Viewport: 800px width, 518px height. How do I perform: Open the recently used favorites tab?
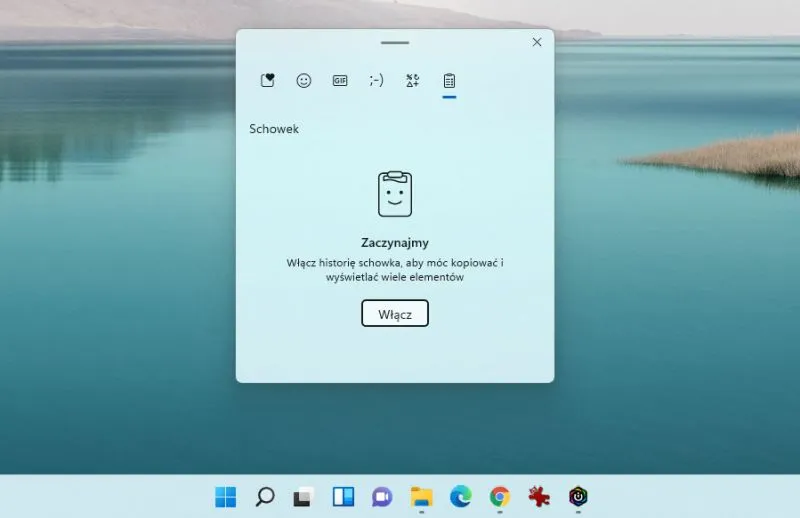click(268, 81)
